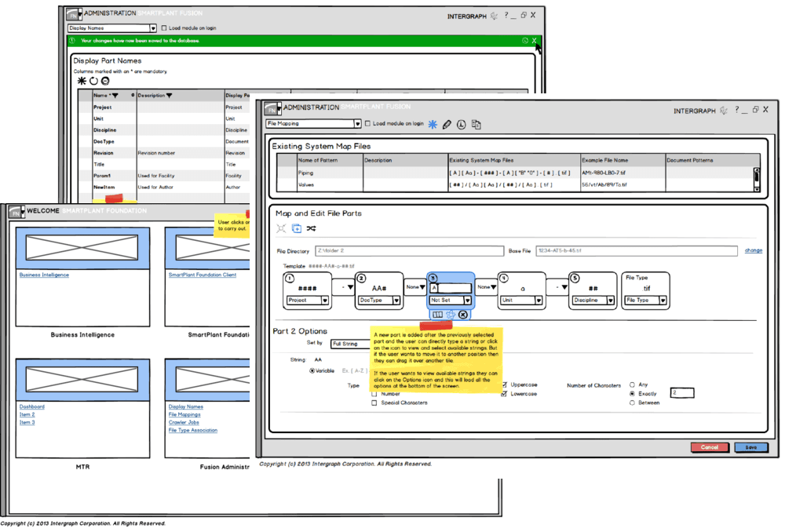Click the FN module icon in File Mapping window

tap(271, 108)
